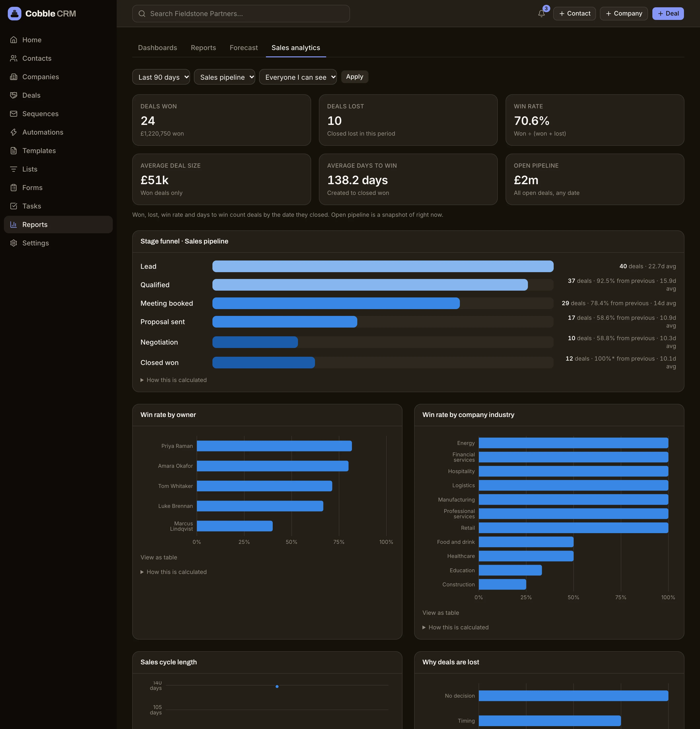
Task: Click the Marcus Lindqvist win rate bar
Action: coord(235,526)
